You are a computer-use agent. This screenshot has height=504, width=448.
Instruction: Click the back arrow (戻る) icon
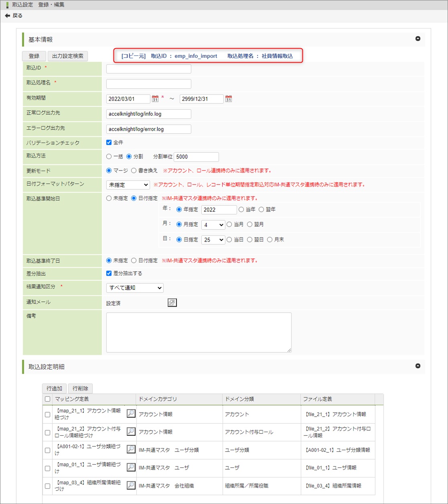point(7,16)
